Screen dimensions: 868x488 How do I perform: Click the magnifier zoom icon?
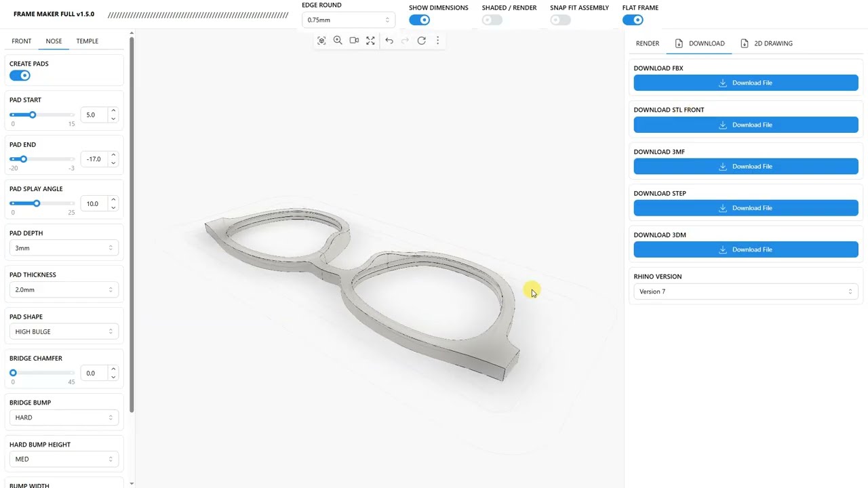click(x=338, y=41)
